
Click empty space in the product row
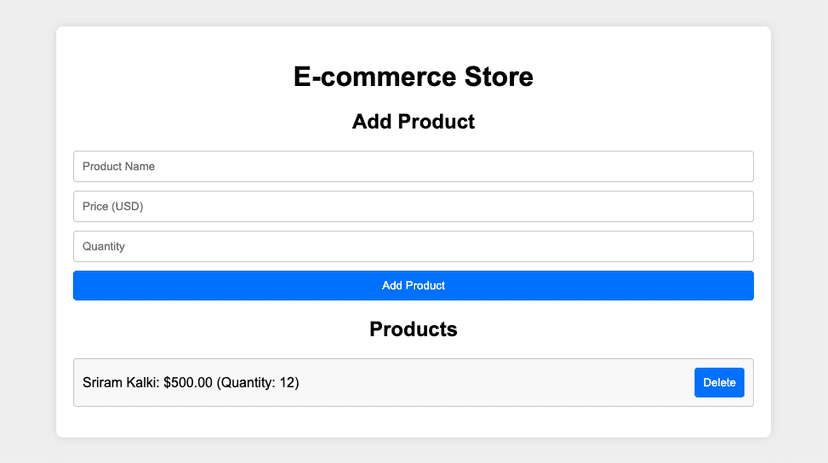pos(500,383)
